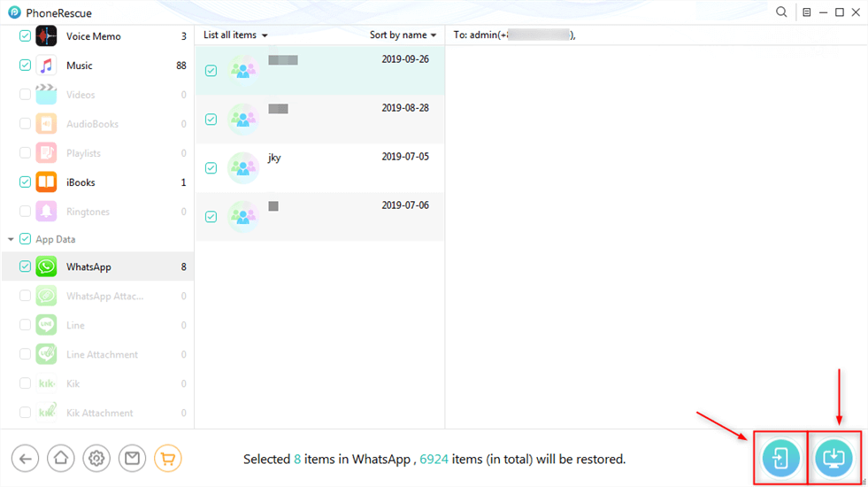
Task: Click the group avatar for jky
Action: click(243, 168)
